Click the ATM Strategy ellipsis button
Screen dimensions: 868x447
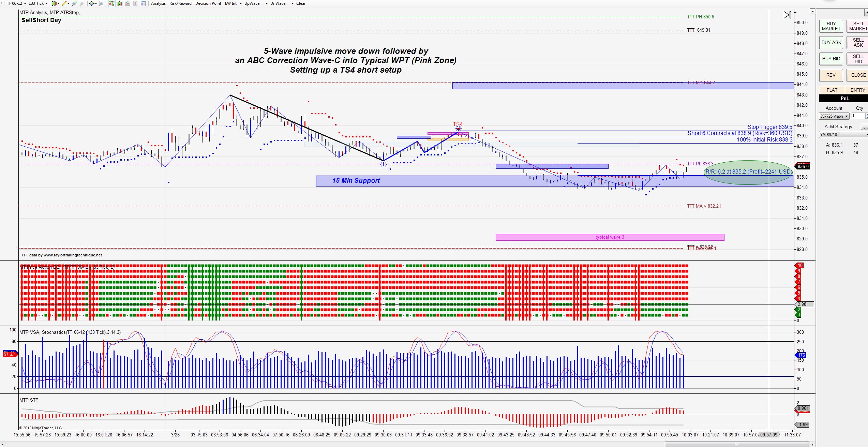(865, 127)
